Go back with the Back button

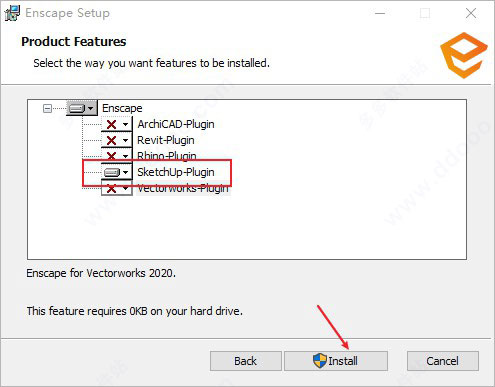click(246, 361)
